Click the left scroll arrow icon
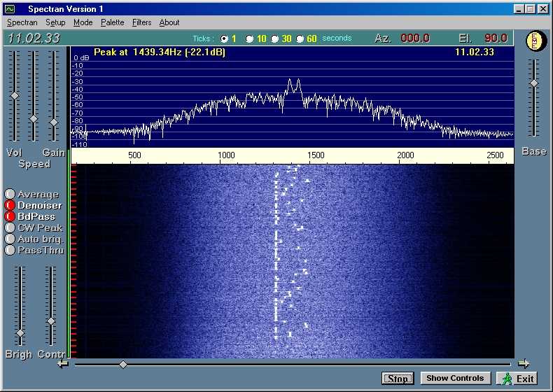553x392 pixels. (x=63, y=363)
